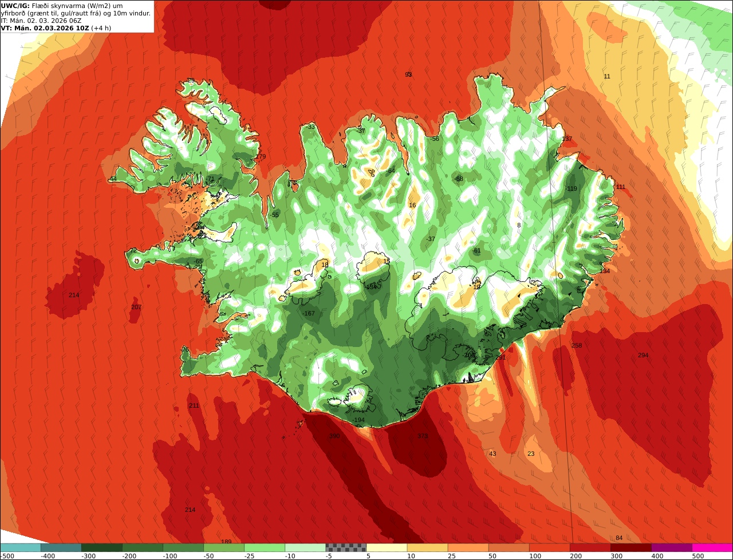Click the map value '-119' in east Iceland
The height and width of the screenshot is (560, 733).
click(571, 189)
